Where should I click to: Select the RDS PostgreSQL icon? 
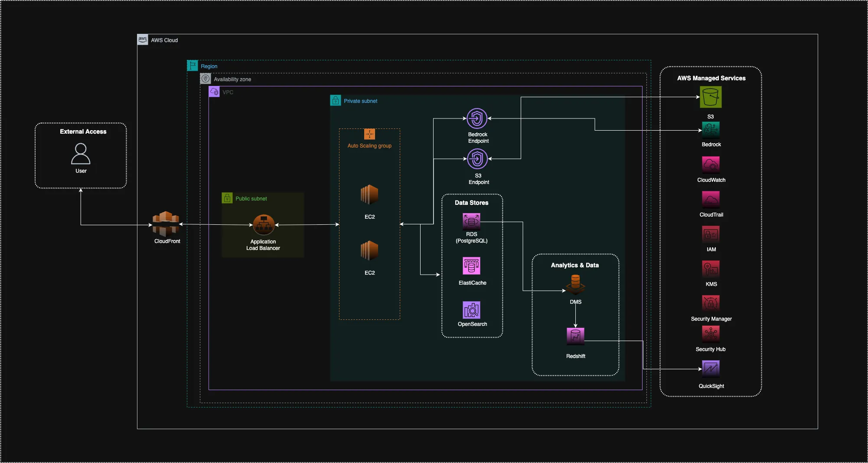point(471,221)
